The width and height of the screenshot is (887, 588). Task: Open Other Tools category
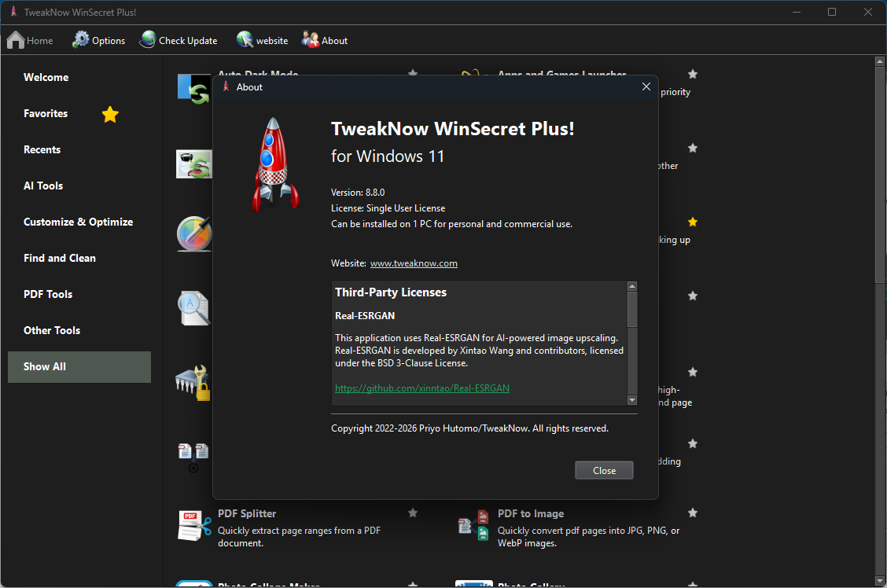pos(79,331)
